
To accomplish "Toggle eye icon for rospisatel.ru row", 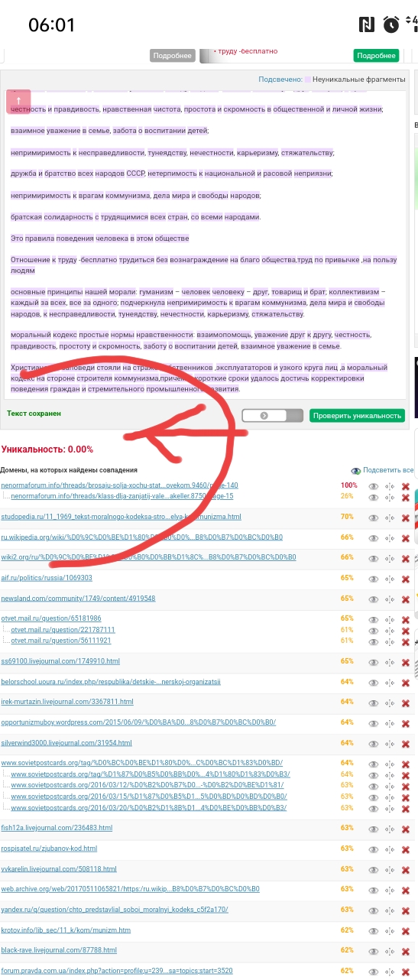I will point(374,849).
